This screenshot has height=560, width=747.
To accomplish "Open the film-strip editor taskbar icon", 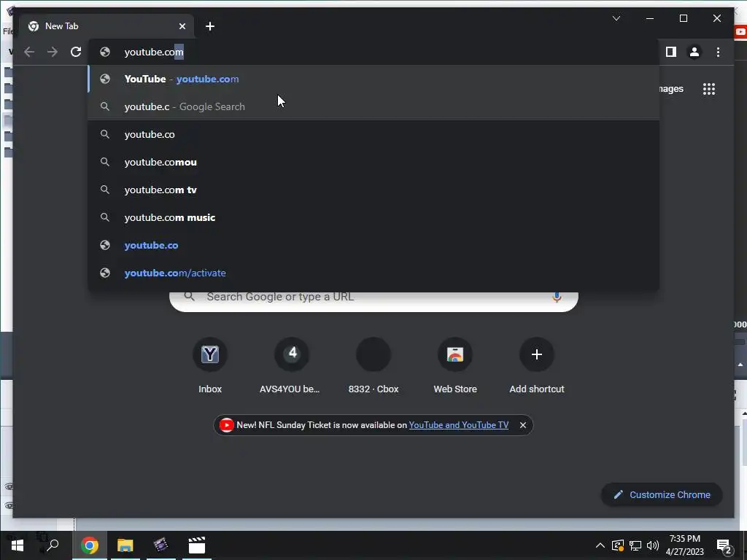I will pyautogui.click(x=161, y=545).
